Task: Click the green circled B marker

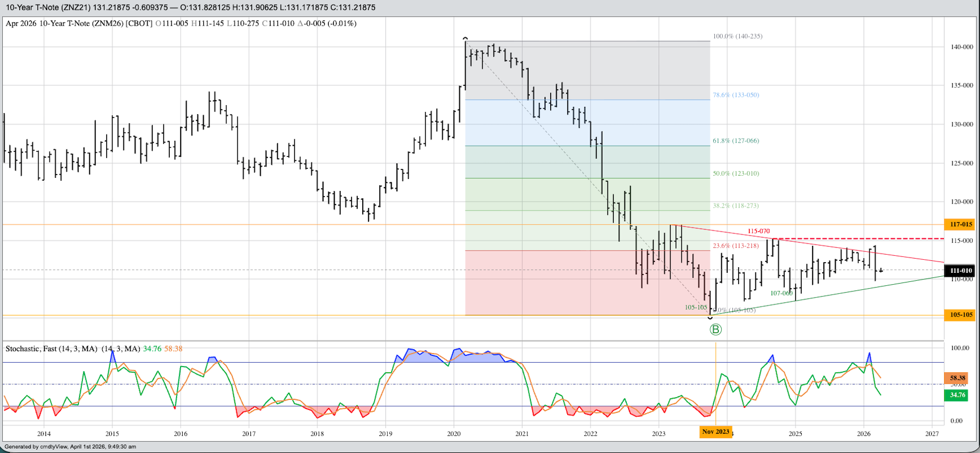Action: 715,330
